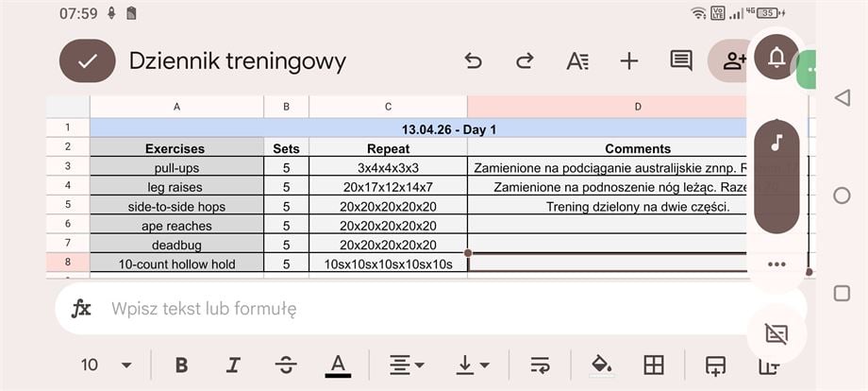Open the text color picker
The image size is (868, 391).
click(x=338, y=365)
